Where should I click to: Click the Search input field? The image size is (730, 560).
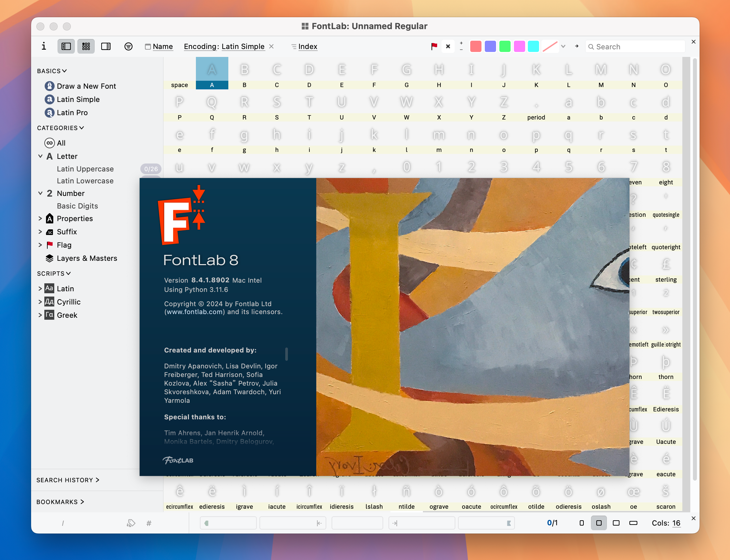pyautogui.click(x=635, y=47)
